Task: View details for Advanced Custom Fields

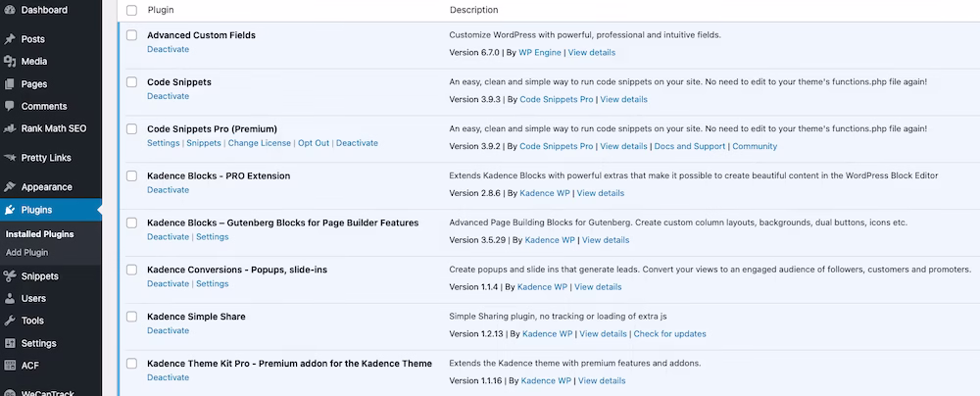Action: pyautogui.click(x=591, y=53)
